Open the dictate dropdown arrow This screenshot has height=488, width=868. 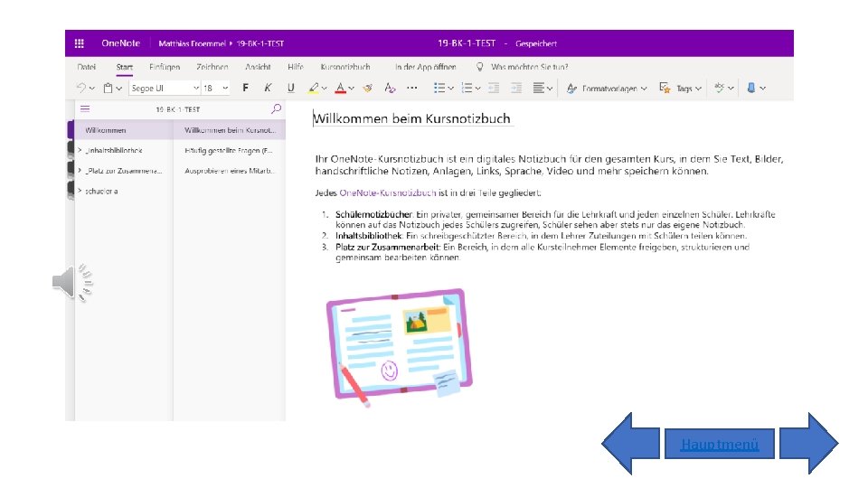click(763, 88)
